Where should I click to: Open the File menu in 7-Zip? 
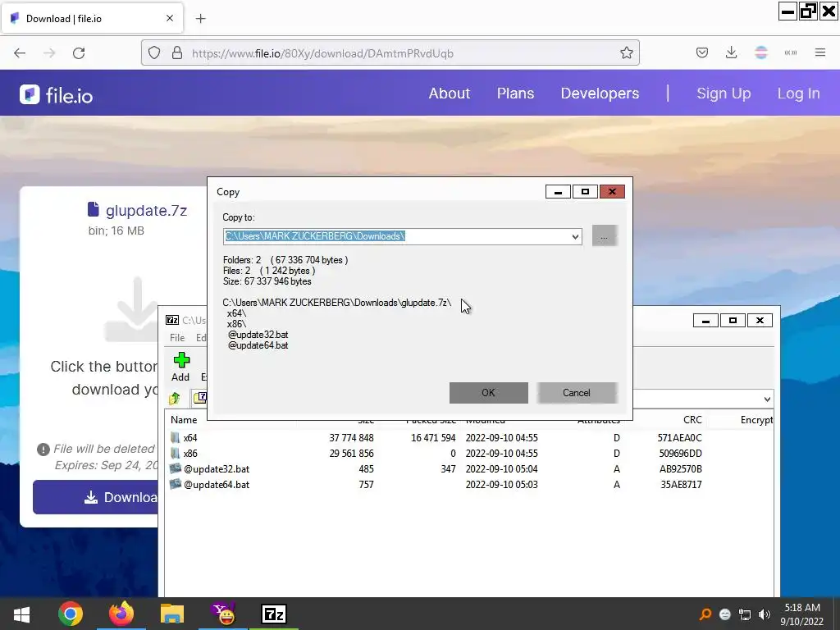click(x=177, y=337)
